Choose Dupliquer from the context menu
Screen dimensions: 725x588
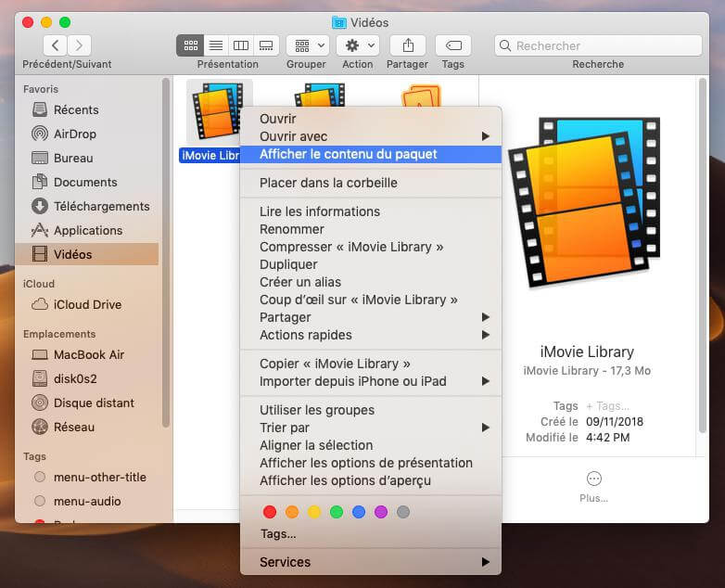click(370, 264)
